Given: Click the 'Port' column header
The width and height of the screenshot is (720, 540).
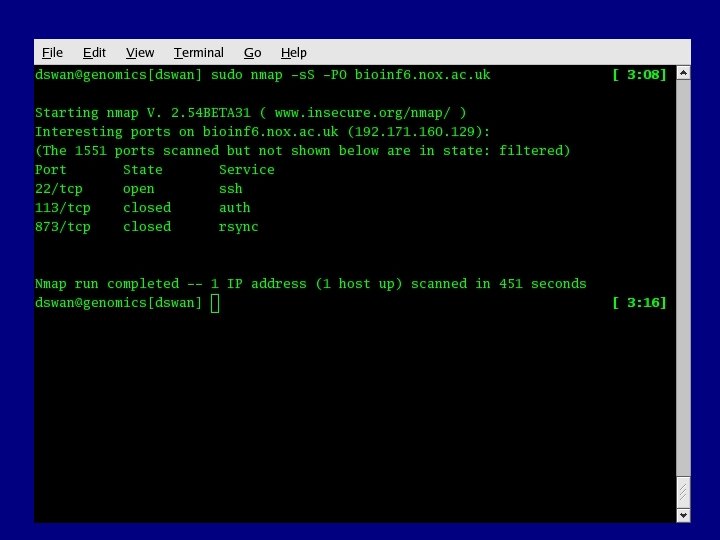Looking at the screenshot, I should click(x=51, y=170).
